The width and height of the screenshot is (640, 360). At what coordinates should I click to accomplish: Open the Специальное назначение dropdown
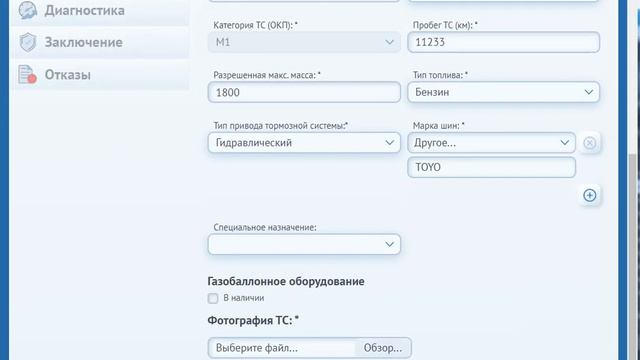tap(304, 244)
